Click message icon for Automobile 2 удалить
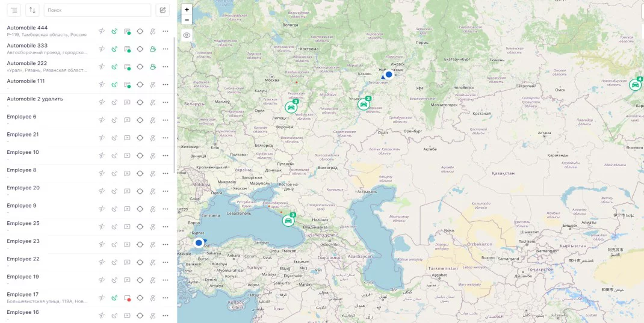The height and width of the screenshot is (323, 644). tap(128, 102)
